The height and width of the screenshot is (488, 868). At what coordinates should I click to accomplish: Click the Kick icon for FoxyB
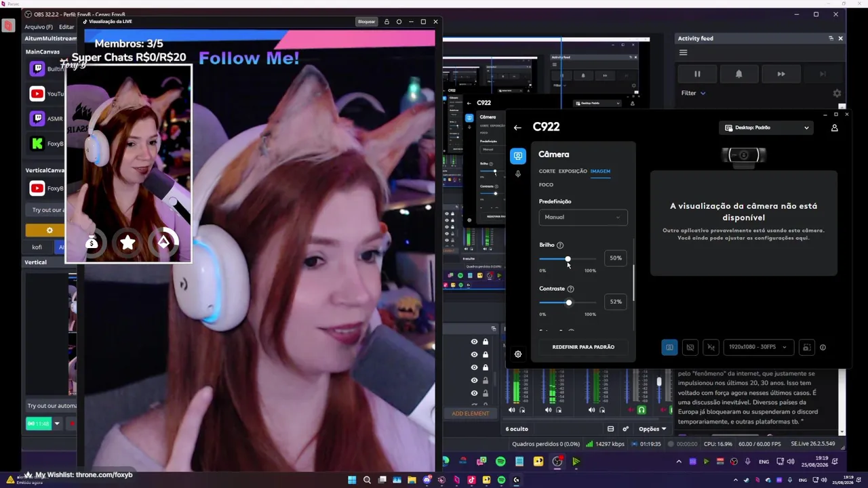pyautogui.click(x=37, y=144)
